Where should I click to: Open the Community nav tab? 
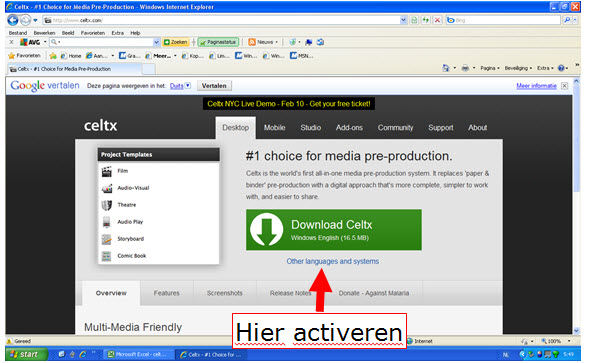pyautogui.click(x=395, y=128)
